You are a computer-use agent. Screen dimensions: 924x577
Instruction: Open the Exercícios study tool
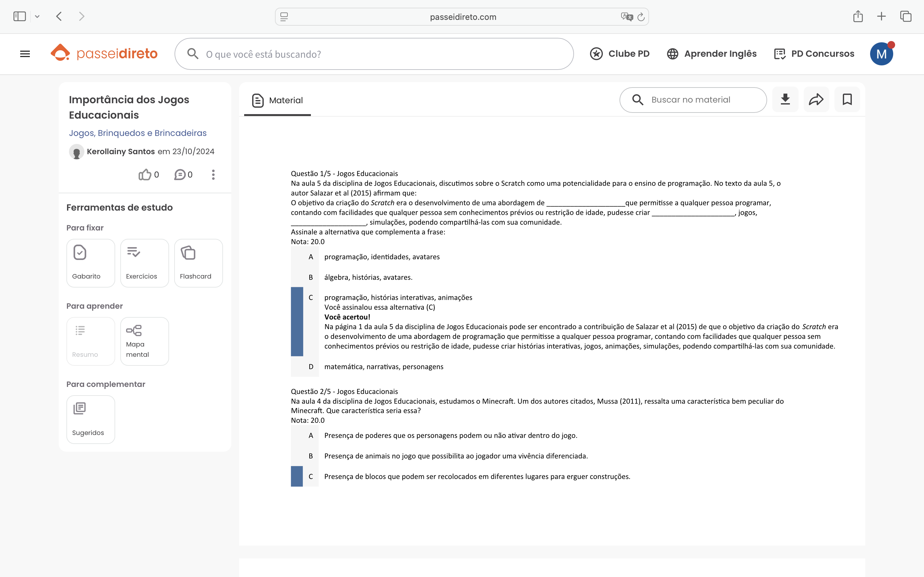[144, 263]
